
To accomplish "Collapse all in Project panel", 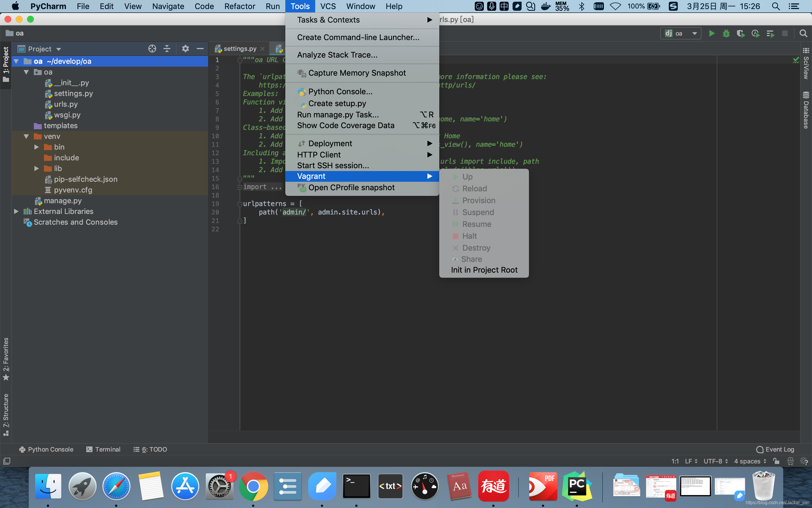I will pyautogui.click(x=167, y=49).
